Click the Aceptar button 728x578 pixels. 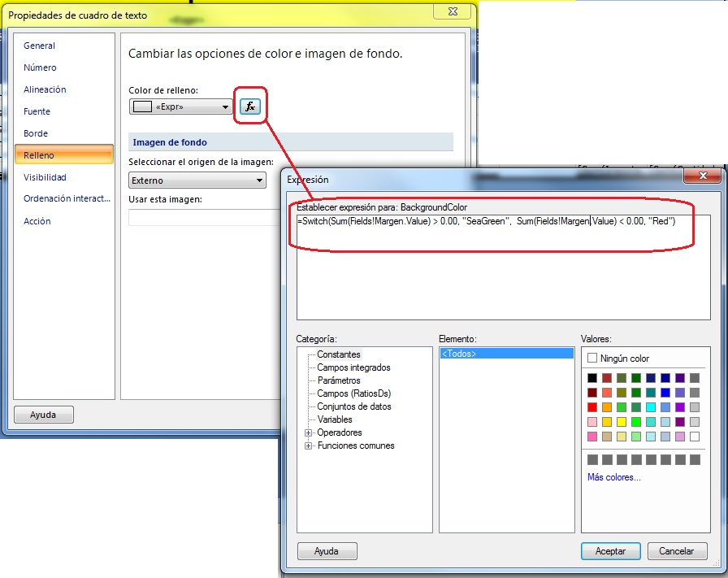pos(611,551)
